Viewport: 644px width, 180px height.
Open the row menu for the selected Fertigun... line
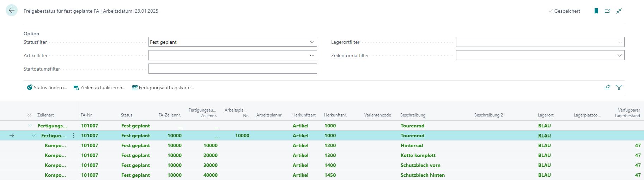[x=74, y=136]
